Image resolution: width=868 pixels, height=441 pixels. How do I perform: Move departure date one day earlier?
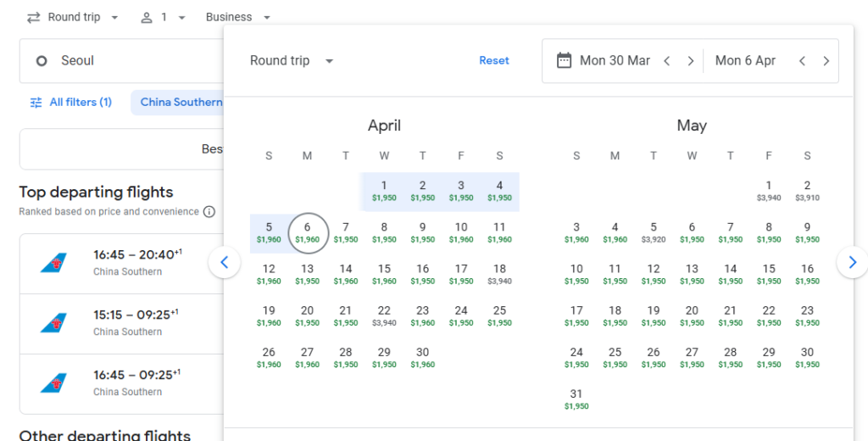(667, 61)
